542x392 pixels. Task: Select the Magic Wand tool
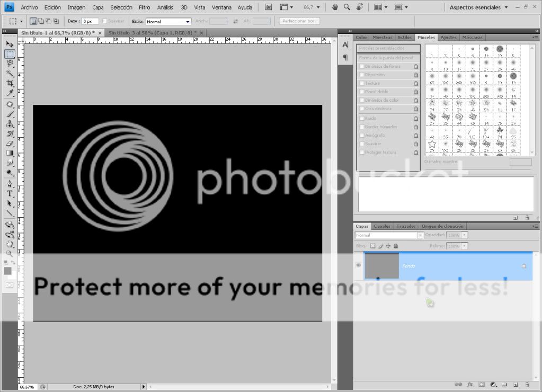(x=10, y=73)
